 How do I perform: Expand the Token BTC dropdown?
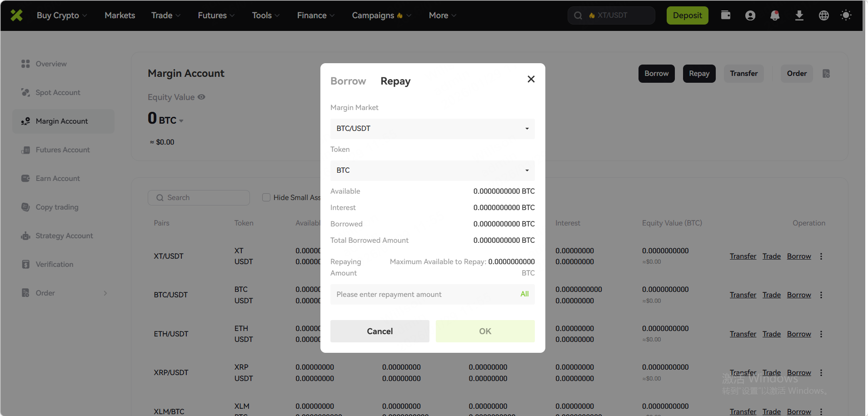[x=432, y=170]
